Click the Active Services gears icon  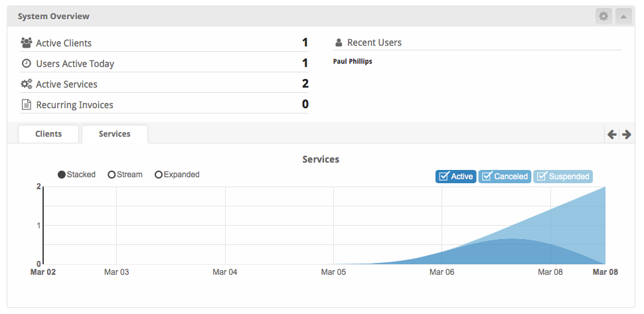(27, 84)
